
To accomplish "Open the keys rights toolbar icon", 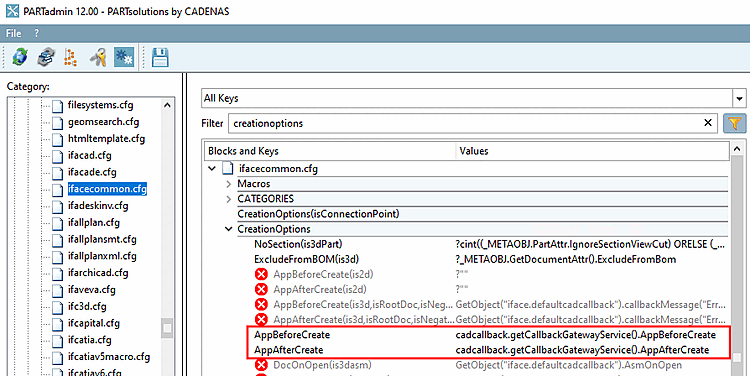I will click(99, 57).
